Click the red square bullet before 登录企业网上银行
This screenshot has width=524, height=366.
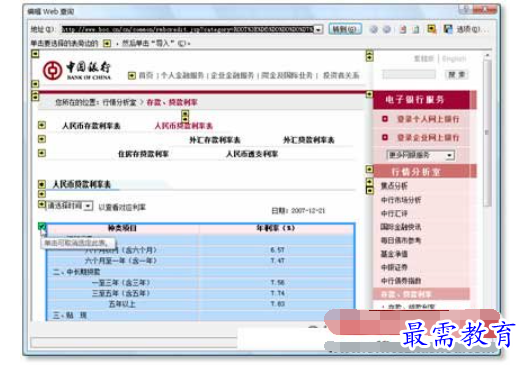pyautogui.click(x=385, y=137)
